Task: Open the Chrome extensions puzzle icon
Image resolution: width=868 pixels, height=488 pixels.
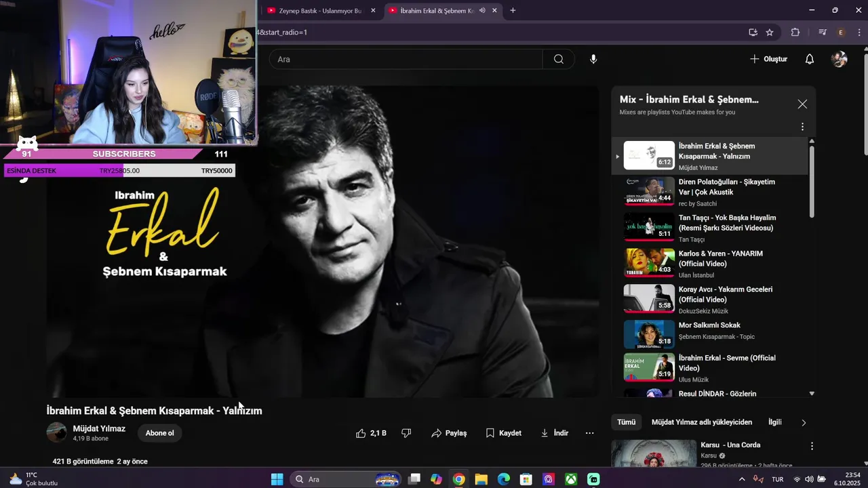Action: pos(795,32)
